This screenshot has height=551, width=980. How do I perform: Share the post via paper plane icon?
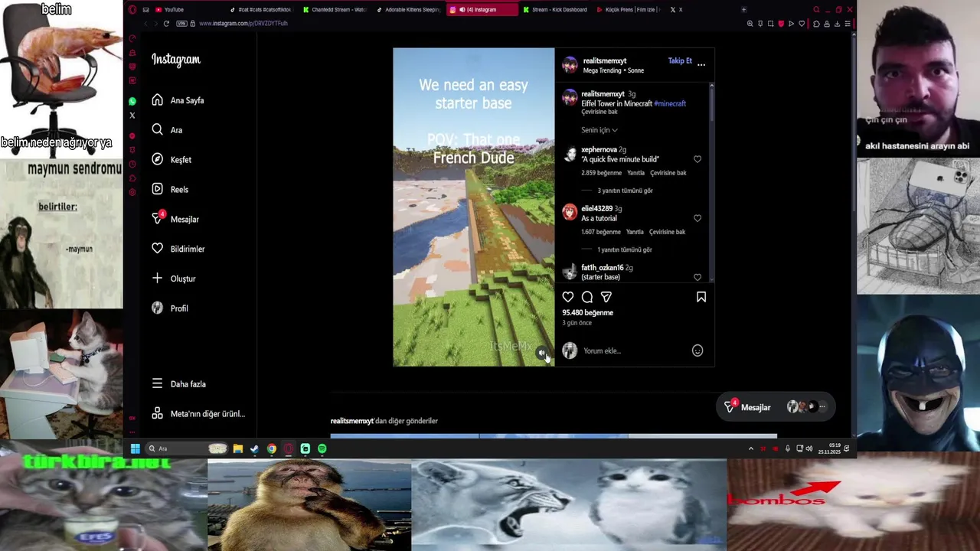[606, 297]
